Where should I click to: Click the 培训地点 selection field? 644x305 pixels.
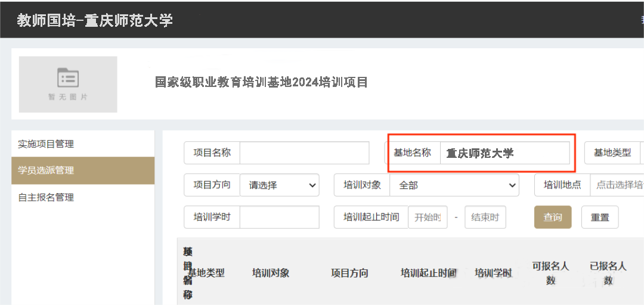tap(617, 185)
